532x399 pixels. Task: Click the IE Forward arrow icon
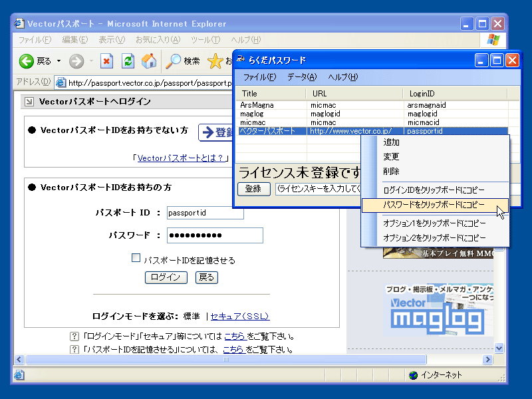pyautogui.click(x=76, y=61)
